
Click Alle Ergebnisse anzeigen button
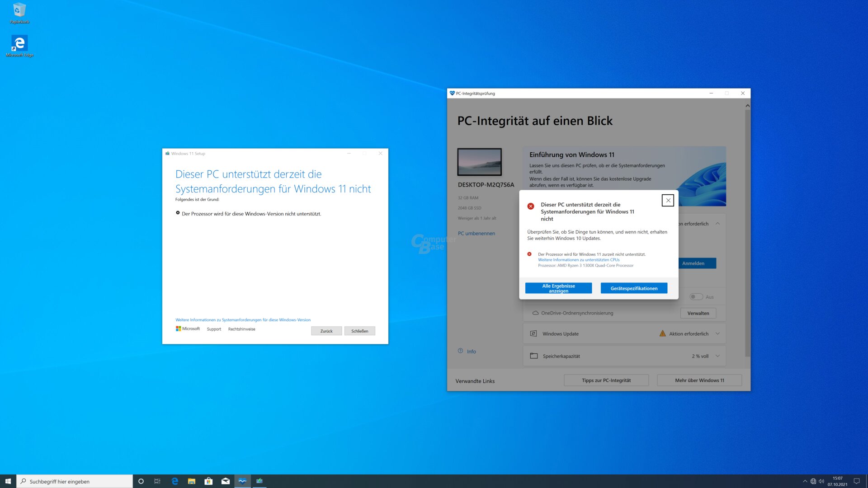[x=558, y=288]
